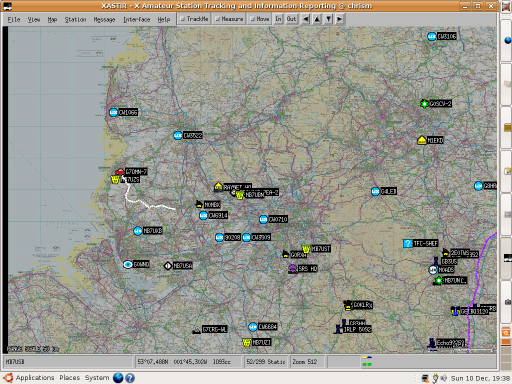Select the diamond icon station MB7USA
The width and height of the screenshot is (512, 384).
(x=168, y=266)
